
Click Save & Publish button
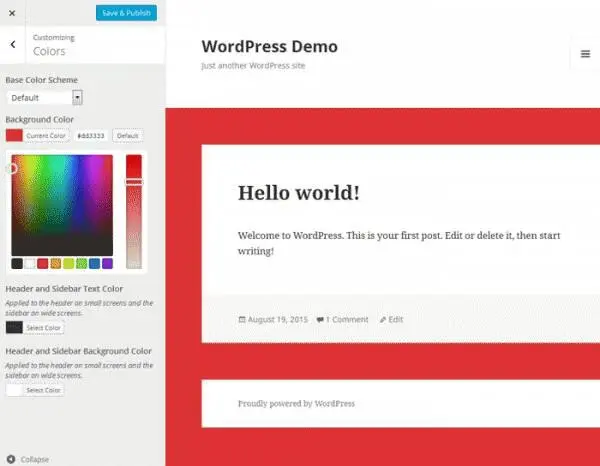(x=126, y=13)
